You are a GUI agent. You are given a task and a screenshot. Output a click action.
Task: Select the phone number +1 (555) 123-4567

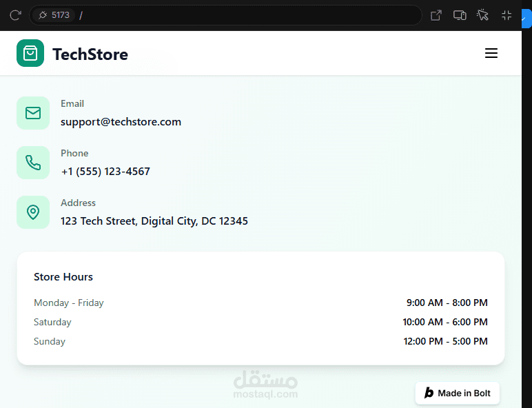click(x=105, y=172)
